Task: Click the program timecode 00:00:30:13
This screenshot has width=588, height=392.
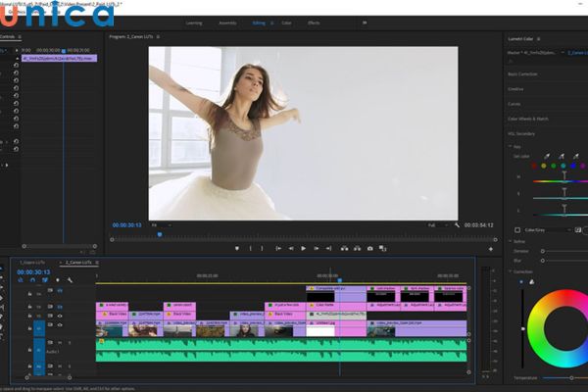Action: coord(126,225)
